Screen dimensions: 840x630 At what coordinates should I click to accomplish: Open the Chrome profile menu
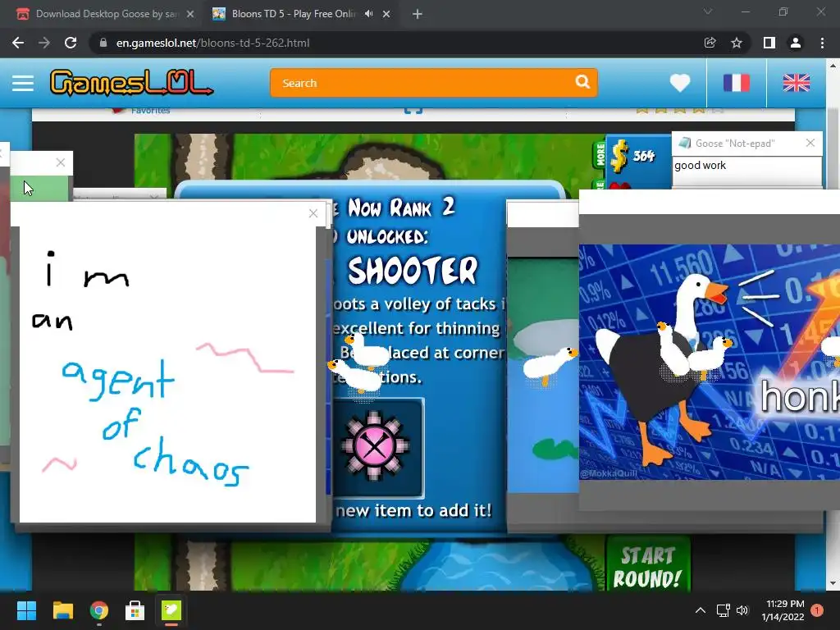tap(796, 43)
